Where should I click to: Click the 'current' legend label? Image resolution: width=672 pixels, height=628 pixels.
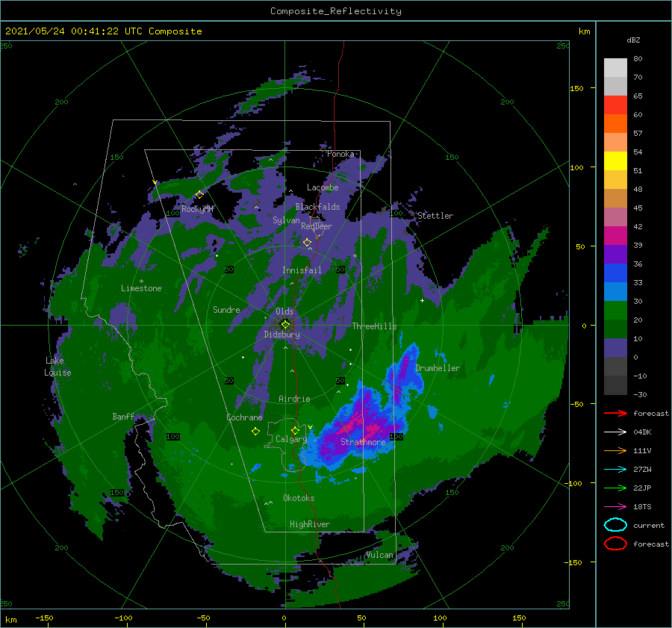tap(649, 525)
